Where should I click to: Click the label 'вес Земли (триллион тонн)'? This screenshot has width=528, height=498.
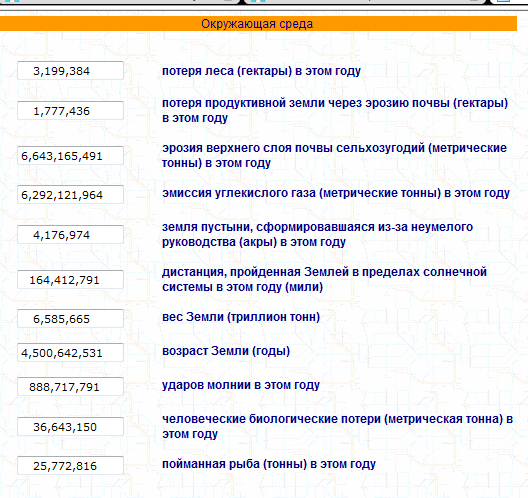coord(241,317)
